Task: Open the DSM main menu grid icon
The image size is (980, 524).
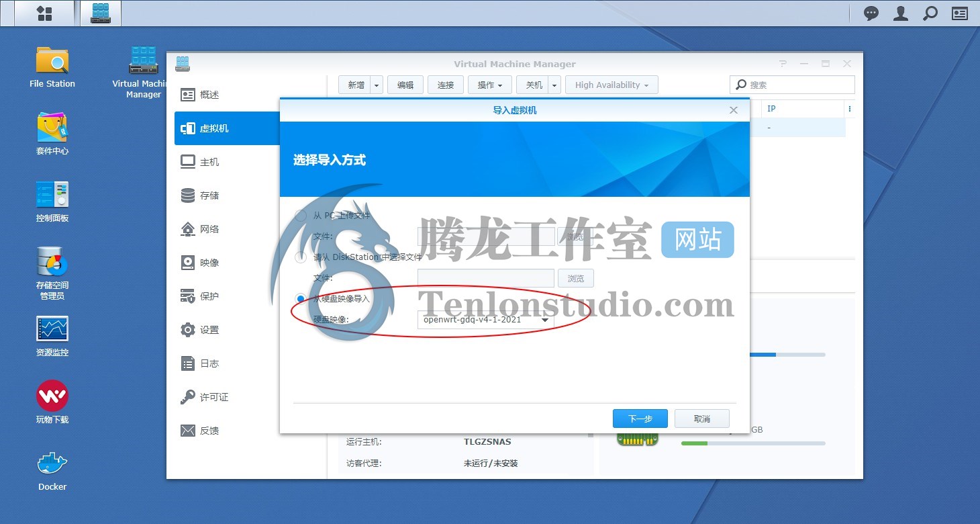Action: point(44,13)
